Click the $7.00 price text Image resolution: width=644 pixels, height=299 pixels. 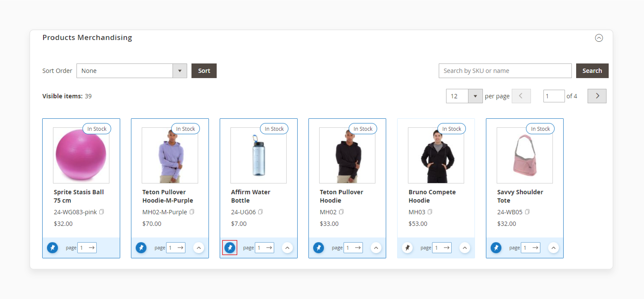point(239,224)
